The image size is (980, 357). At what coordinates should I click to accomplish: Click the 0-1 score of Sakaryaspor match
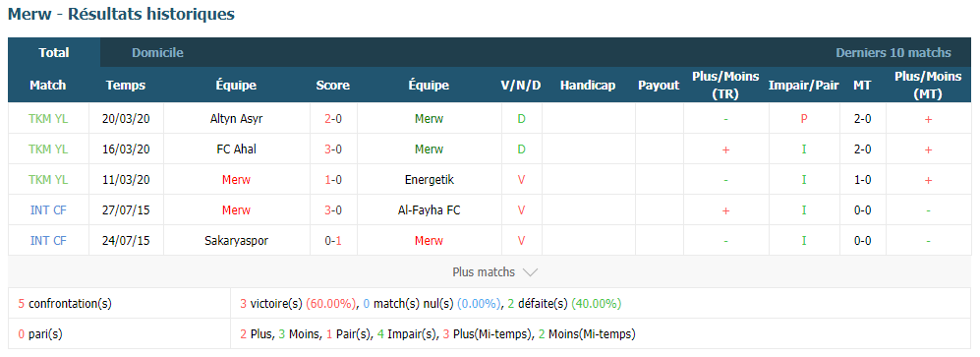tap(333, 241)
